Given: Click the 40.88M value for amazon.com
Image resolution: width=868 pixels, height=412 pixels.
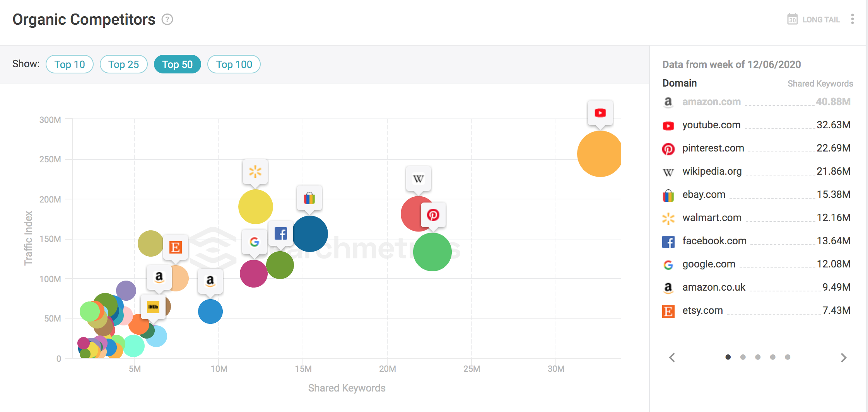Looking at the screenshot, I should (x=833, y=102).
